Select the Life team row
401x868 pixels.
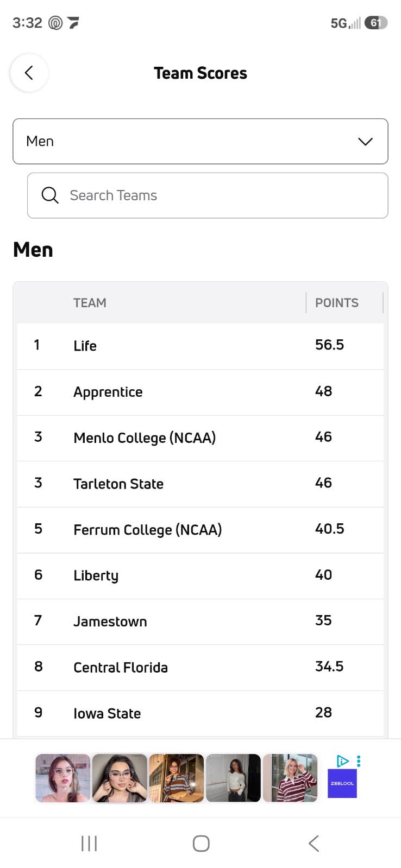200,346
